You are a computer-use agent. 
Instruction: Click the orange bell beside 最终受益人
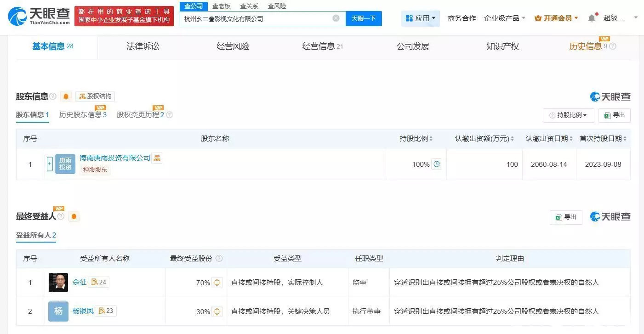74,216
